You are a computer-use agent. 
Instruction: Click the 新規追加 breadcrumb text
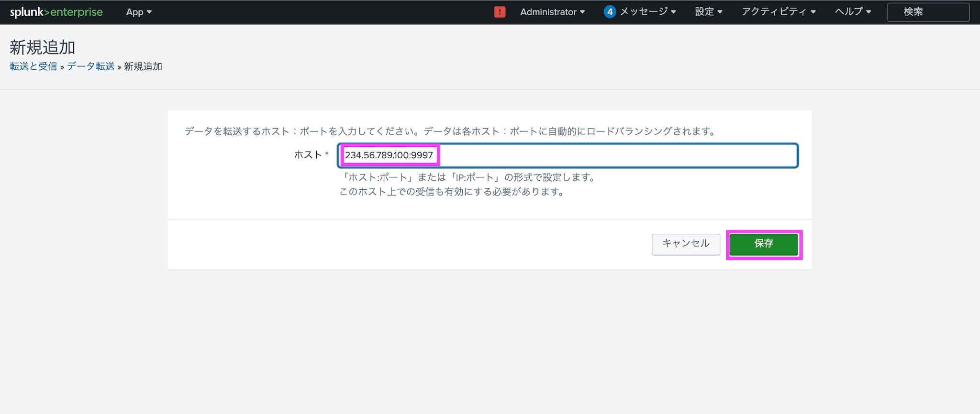tap(143, 66)
